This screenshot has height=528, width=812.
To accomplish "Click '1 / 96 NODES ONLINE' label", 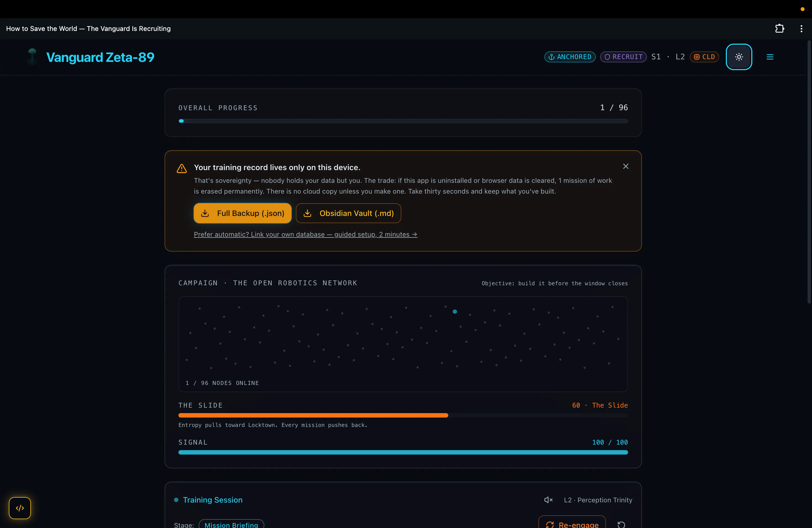I will coord(222,383).
